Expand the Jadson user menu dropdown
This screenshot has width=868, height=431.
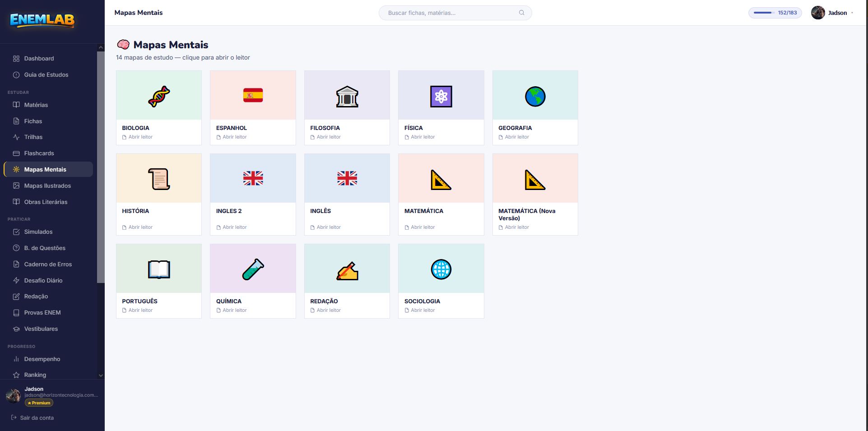852,13
